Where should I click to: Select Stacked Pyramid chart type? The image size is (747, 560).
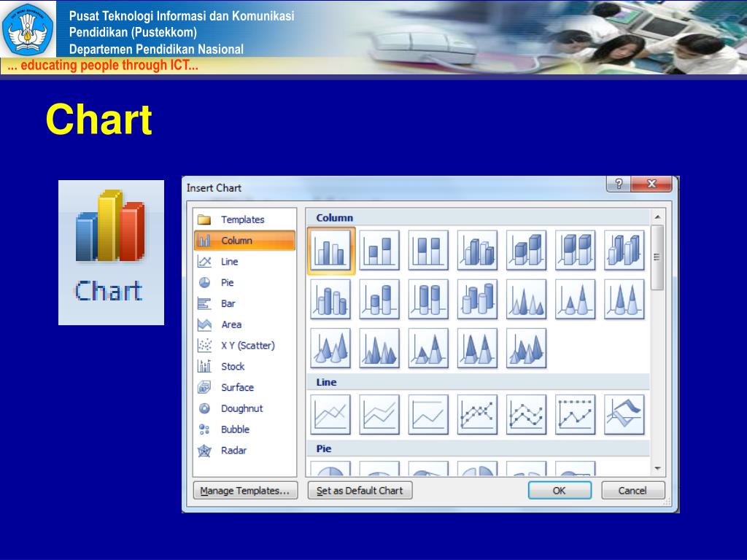(428, 349)
